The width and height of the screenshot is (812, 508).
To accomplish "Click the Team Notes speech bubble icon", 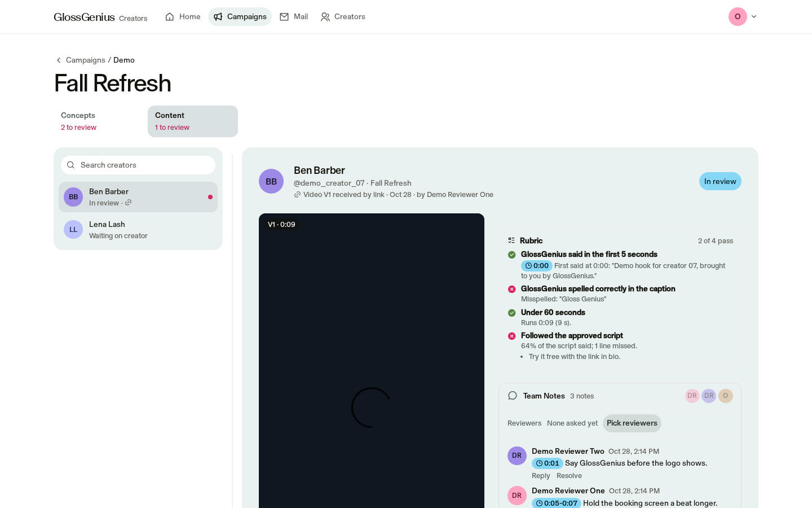I will click(513, 396).
